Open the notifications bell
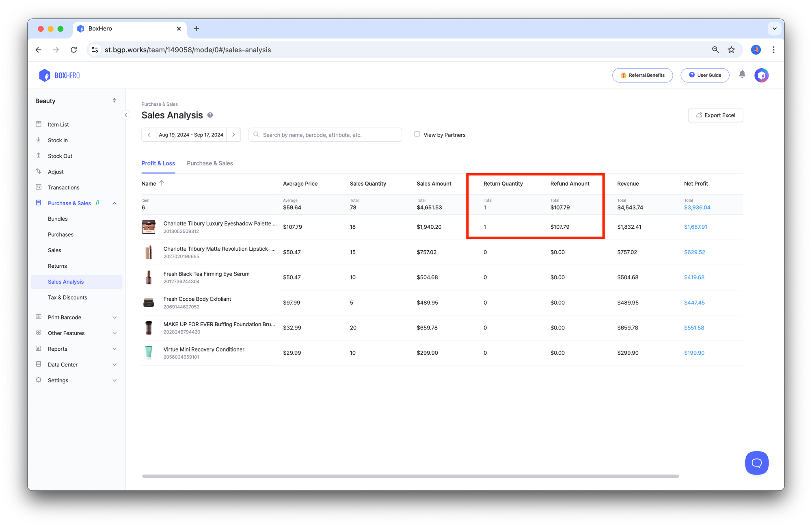This screenshot has height=527, width=812. coord(742,74)
